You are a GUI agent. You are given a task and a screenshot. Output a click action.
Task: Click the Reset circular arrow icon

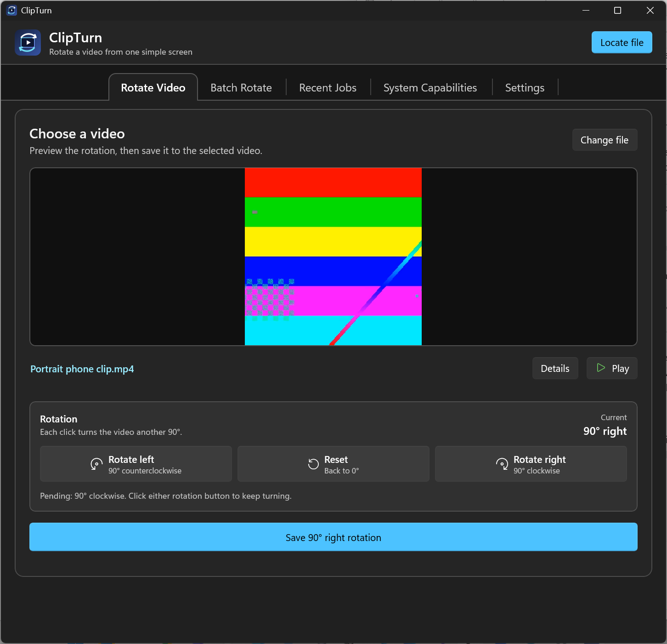click(313, 464)
